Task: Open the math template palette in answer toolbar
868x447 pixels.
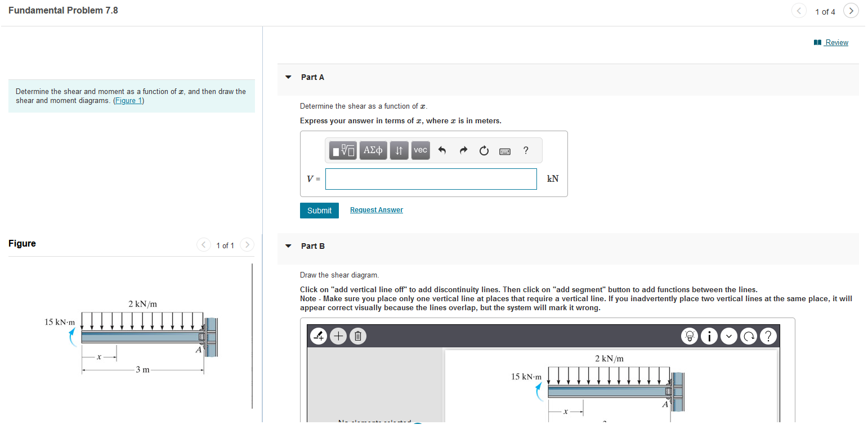Action: tap(343, 150)
